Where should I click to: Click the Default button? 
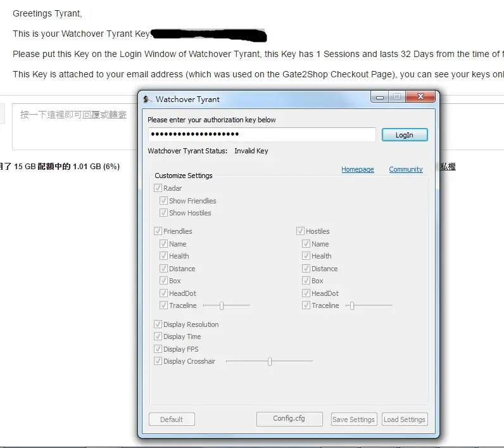[172, 419]
